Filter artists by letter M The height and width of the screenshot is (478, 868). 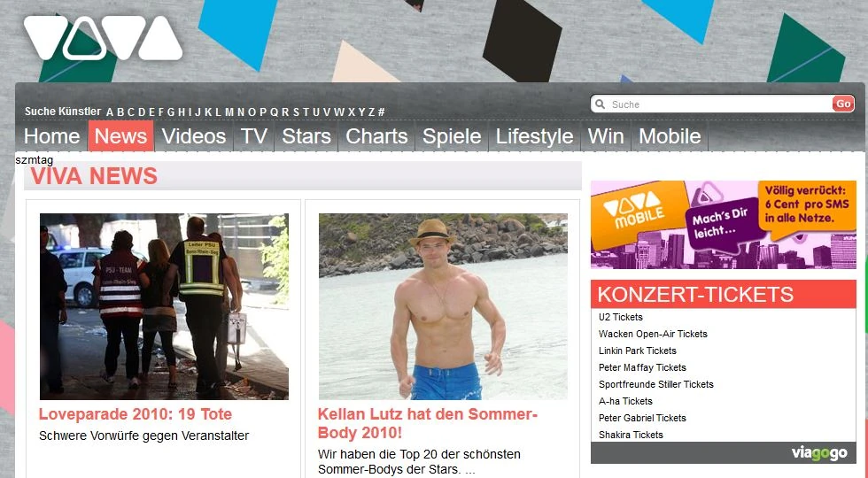tap(229, 112)
